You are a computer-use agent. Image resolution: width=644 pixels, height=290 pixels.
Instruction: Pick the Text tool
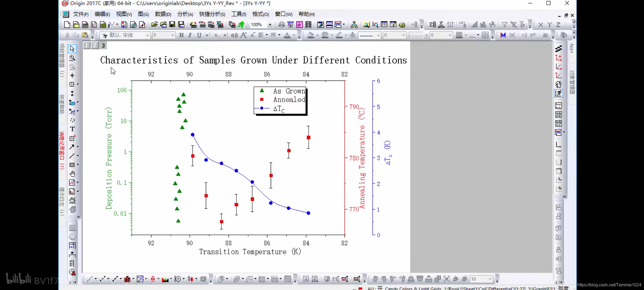72,129
